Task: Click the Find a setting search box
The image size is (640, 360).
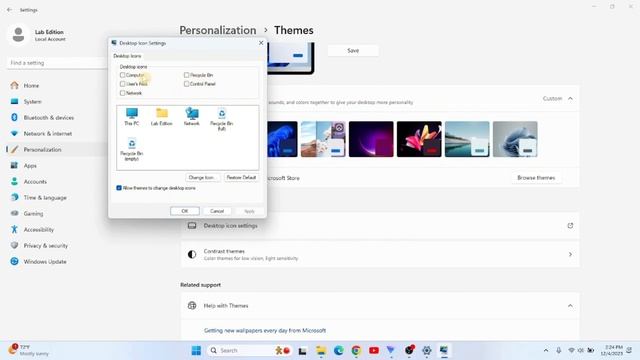Action: coord(57,63)
